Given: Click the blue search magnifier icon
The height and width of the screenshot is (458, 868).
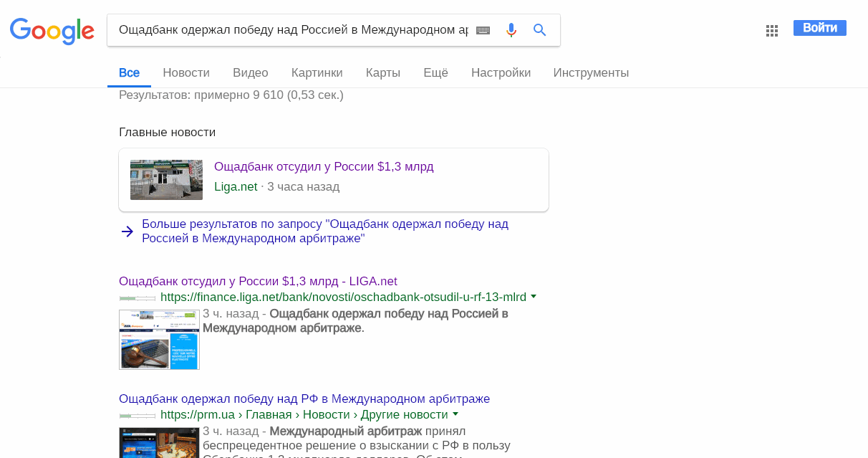Looking at the screenshot, I should (540, 30).
